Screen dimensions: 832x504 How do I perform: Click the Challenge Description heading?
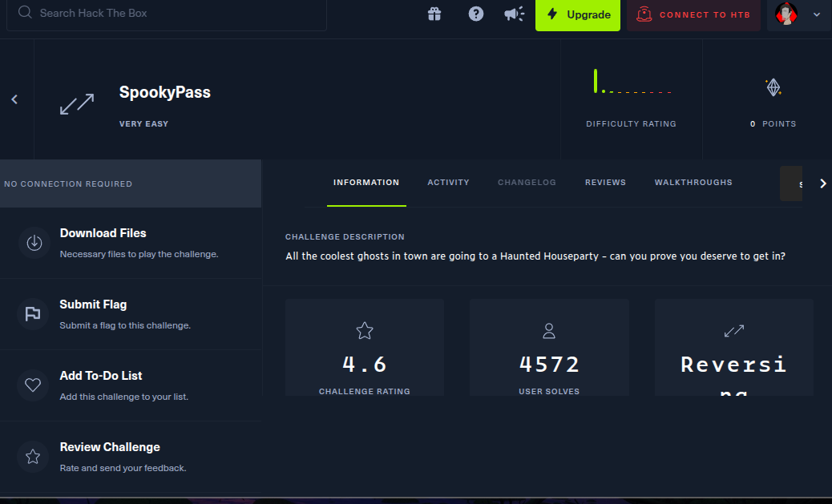(x=345, y=236)
